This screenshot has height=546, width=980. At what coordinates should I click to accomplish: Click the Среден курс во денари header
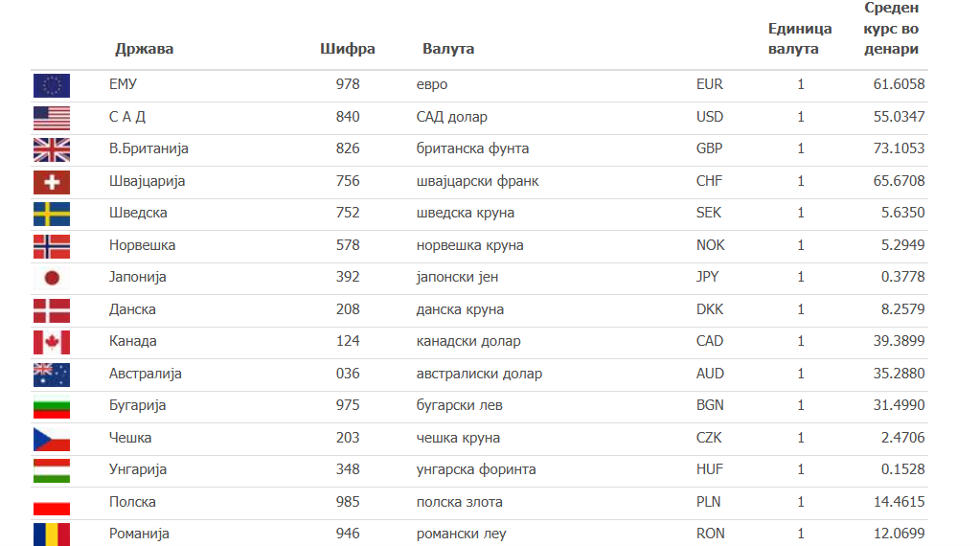click(891, 29)
